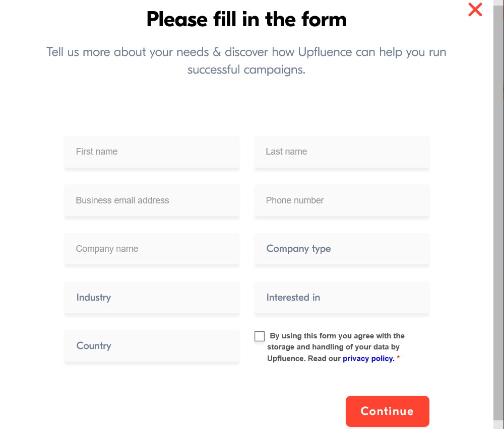Expand the Country selector

(x=152, y=346)
